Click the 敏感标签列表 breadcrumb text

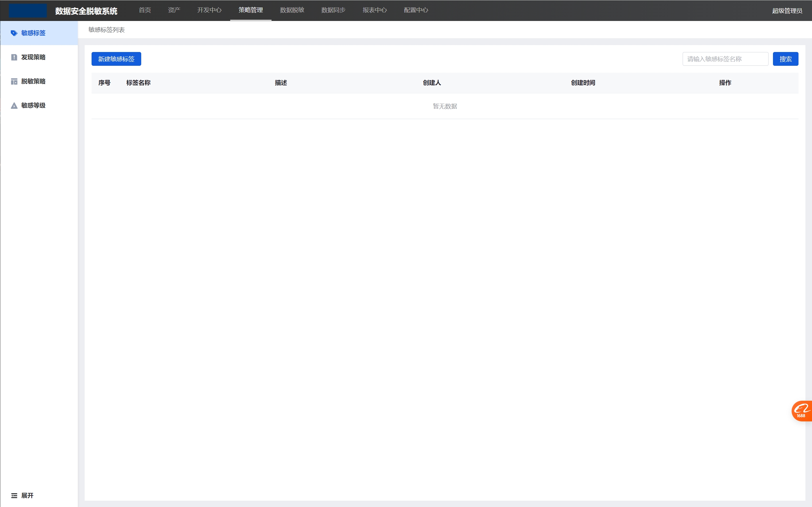(106, 30)
